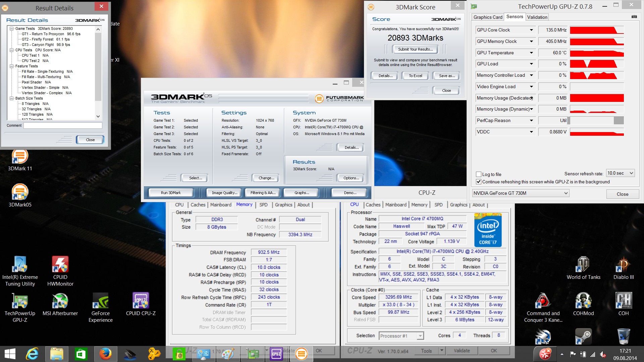Viewport: 644px width, 362px height.
Task: Open 3DMark 11 desktop shortcut
Action: [20, 160]
